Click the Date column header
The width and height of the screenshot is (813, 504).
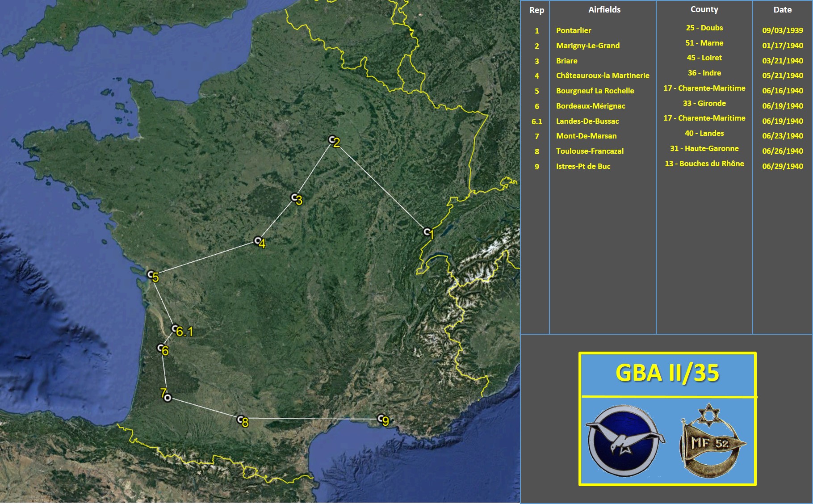click(x=782, y=10)
